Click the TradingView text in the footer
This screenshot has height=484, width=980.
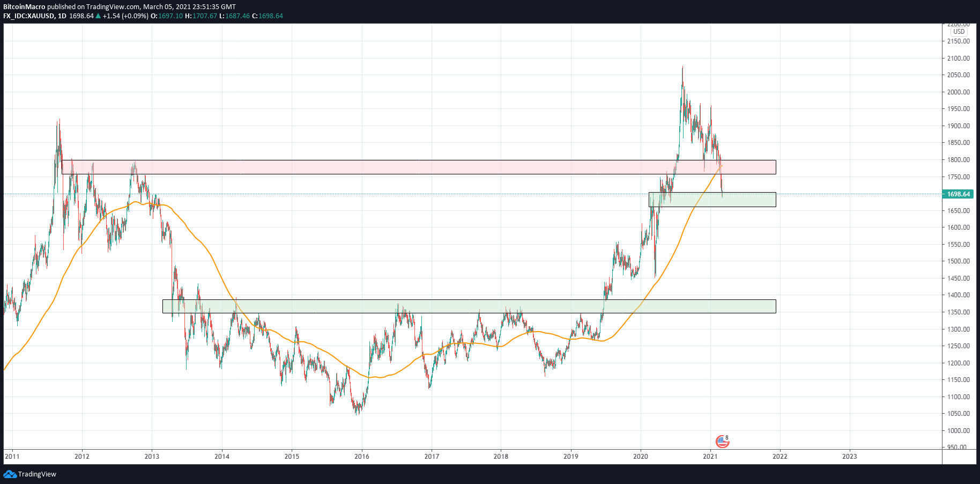(37, 474)
